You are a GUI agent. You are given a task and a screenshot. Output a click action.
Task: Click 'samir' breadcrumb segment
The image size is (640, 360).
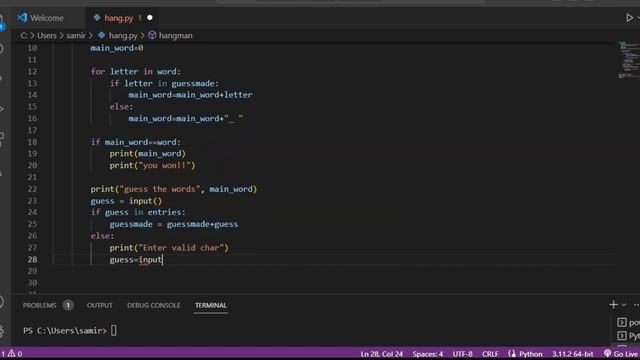tap(76, 36)
